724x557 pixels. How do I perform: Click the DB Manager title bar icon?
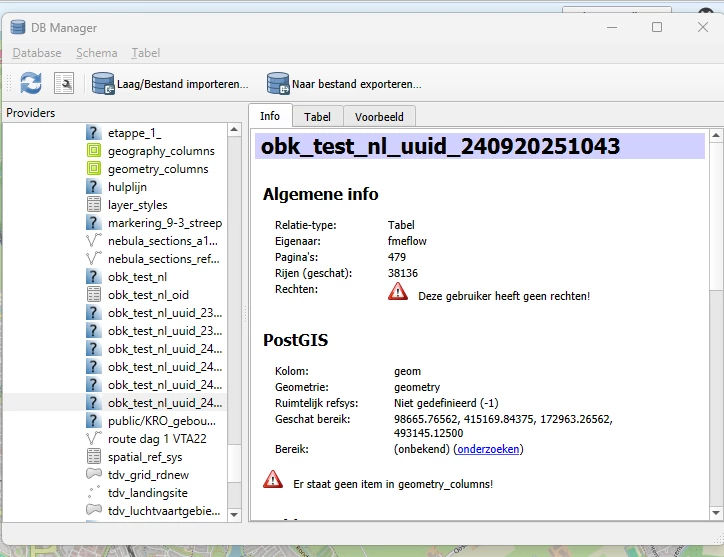point(18,27)
